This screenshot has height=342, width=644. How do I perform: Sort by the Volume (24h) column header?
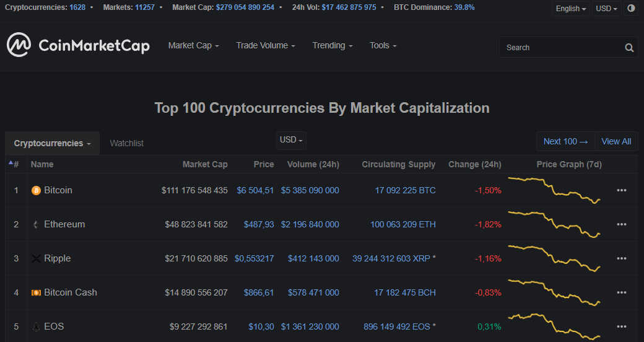(x=313, y=164)
